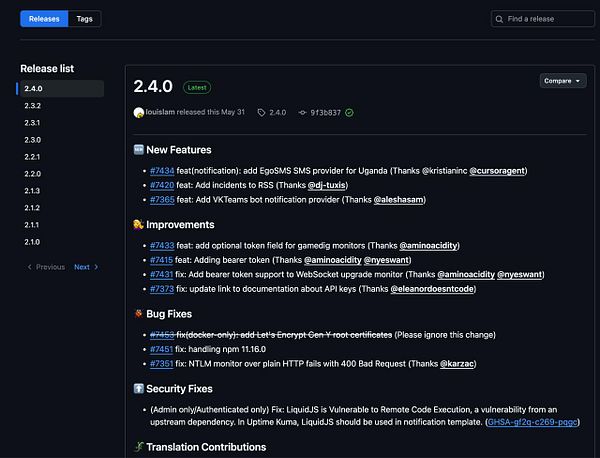Select release 2.1.2 in Release list
This screenshot has height=458, width=600.
coord(32,208)
